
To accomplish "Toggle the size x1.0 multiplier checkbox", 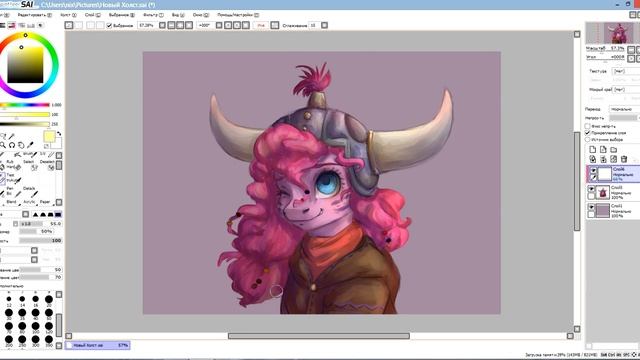I will coord(16,224).
